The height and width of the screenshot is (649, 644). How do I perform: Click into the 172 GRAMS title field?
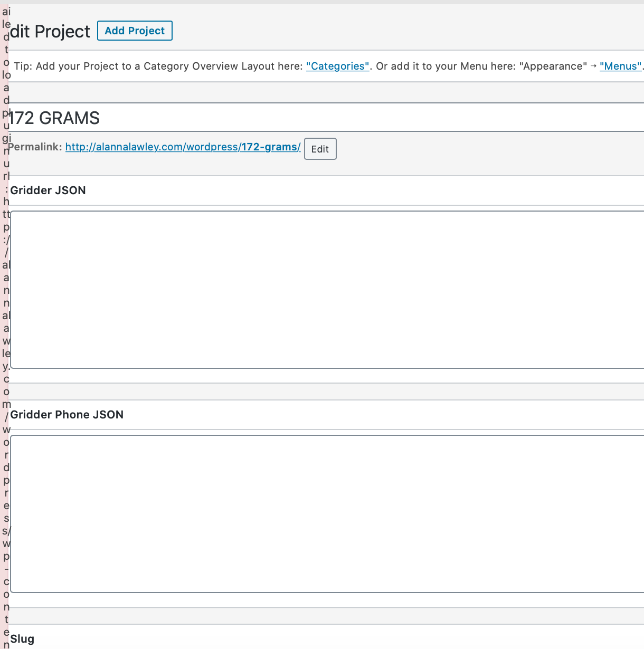pos(317,118)
